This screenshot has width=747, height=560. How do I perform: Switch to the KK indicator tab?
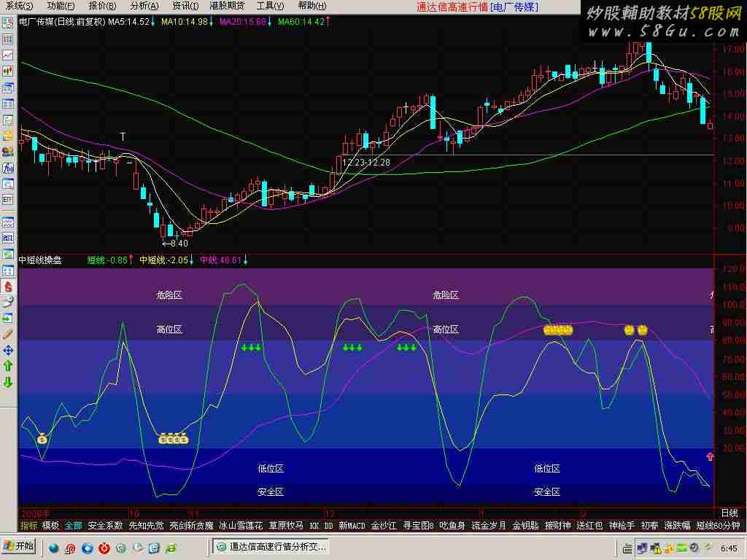tap(314, 526)
